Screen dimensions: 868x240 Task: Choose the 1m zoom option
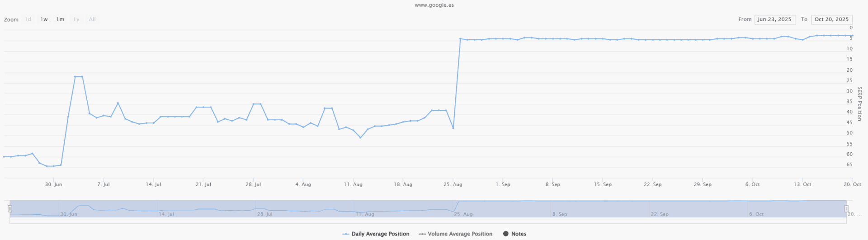tap(60, 19)
